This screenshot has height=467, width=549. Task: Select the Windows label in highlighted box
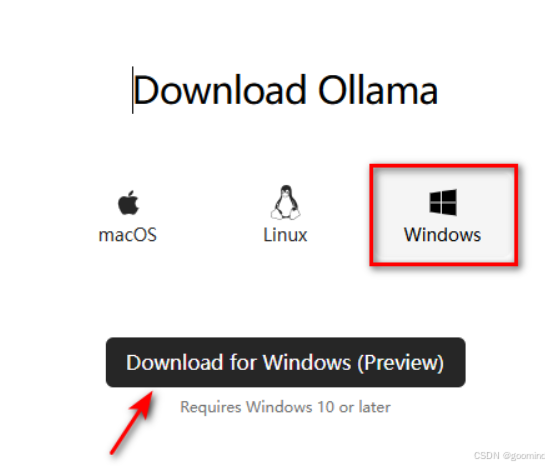[443, 235]
